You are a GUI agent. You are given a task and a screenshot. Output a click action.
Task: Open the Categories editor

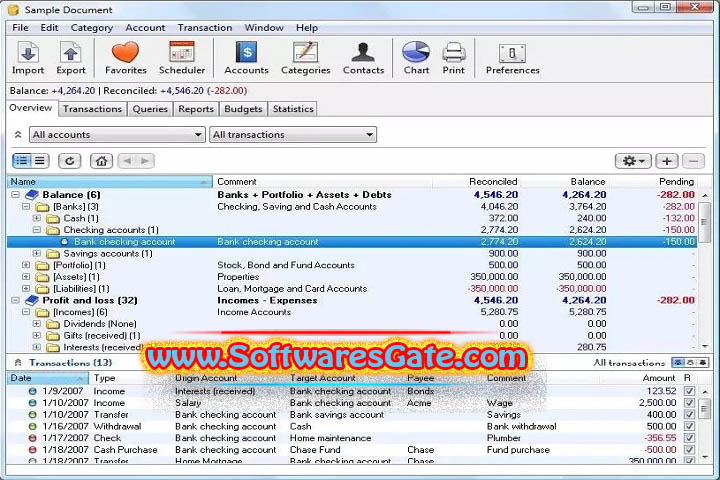coord(306,58)
